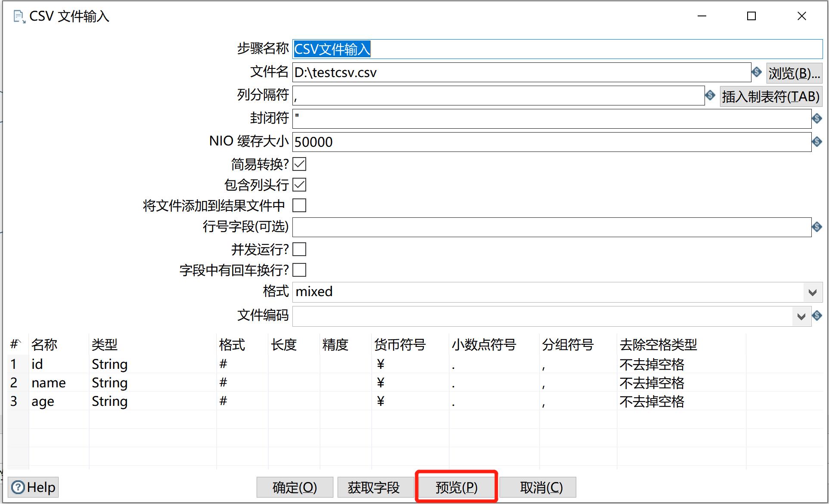Screen dimensions: 829x504
Task: Click the 格式 column header in table
Action: coord(242,344)
